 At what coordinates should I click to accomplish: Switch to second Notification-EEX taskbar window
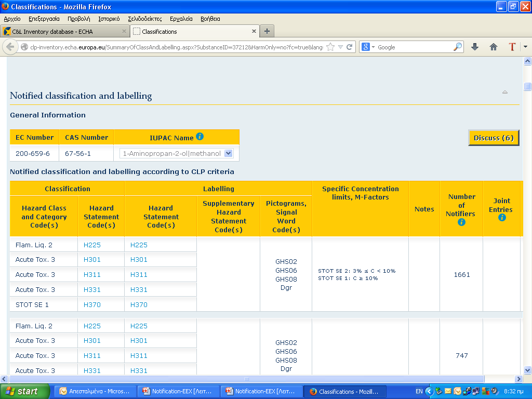[262, 391]
